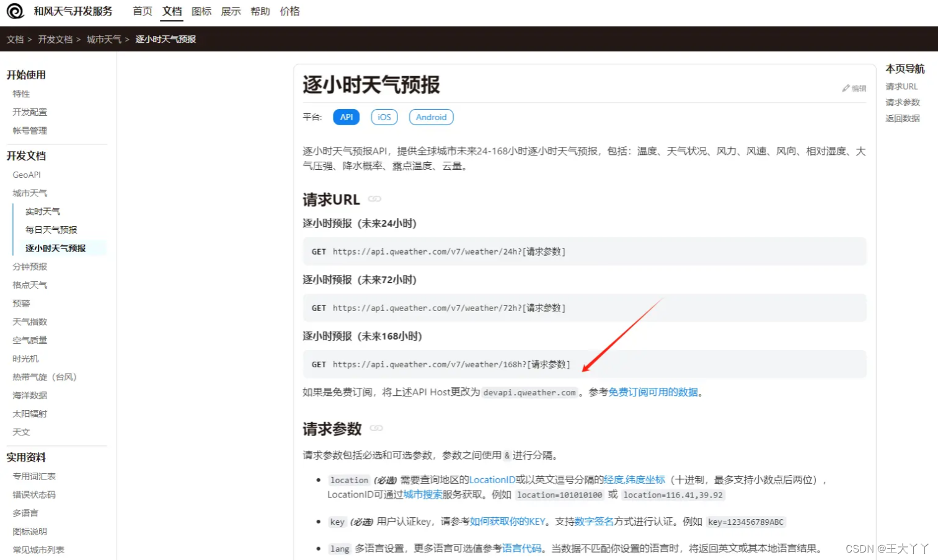Screen dimensions: 938x560
Task: Expand 空气质量 in the sidebar
Action: point(30,340)
